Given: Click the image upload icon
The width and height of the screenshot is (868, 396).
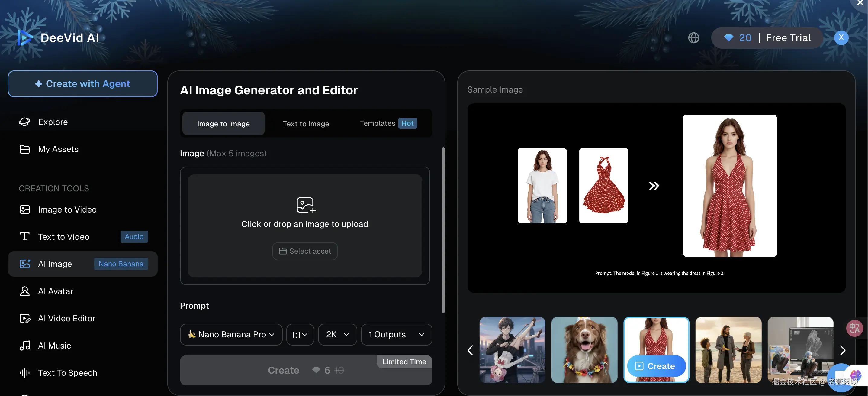Looking at the screenshot, I should (305, 205).
